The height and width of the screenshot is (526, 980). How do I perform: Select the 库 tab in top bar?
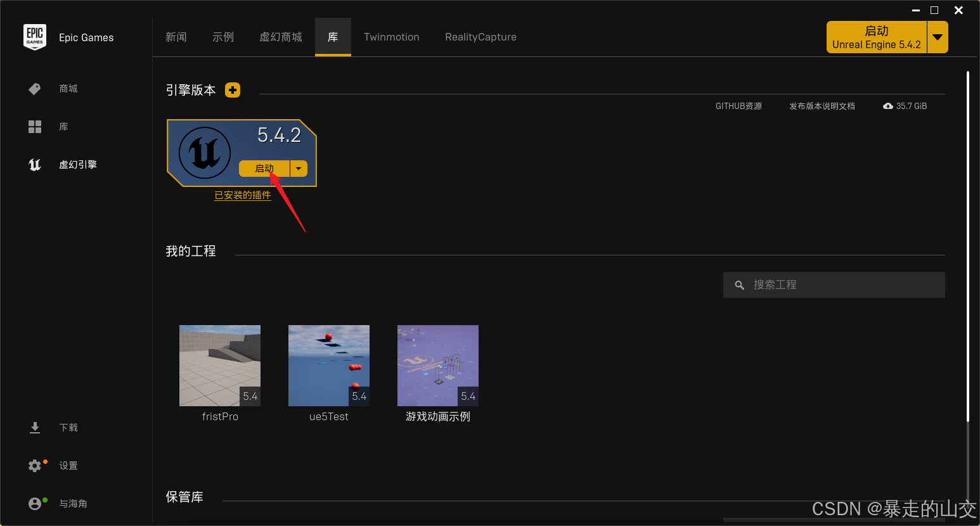pyautogui.click(x=333, y=37)
